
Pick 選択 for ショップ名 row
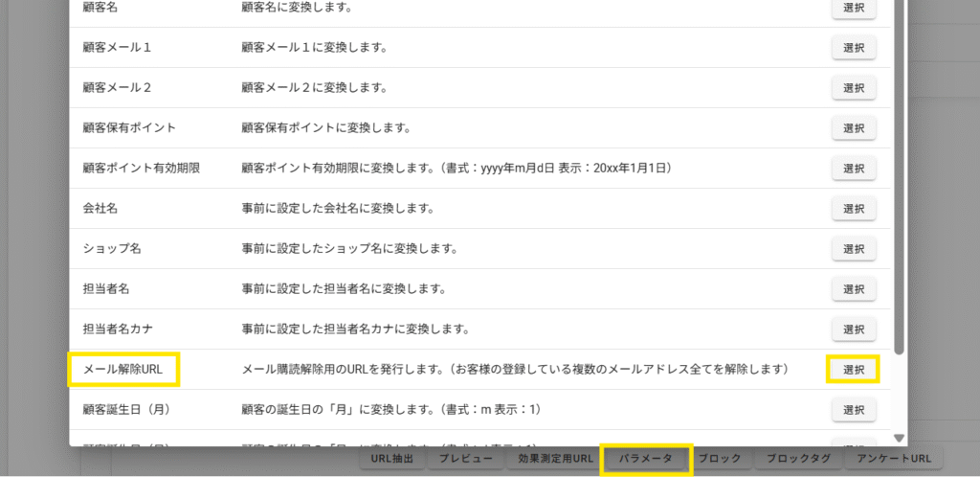(853, 249)
